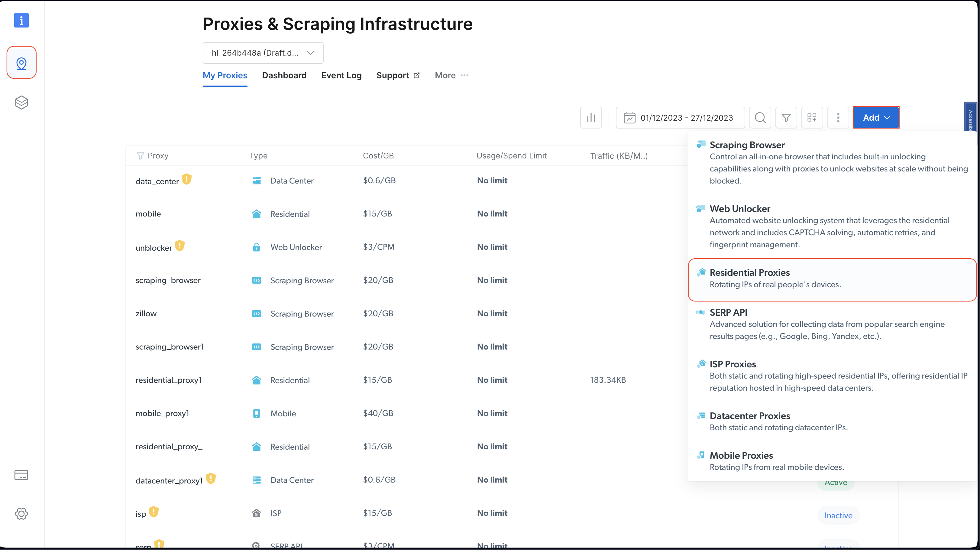
Task: Toggle the Add dropdown button
Action: click(x=876, y=118)
